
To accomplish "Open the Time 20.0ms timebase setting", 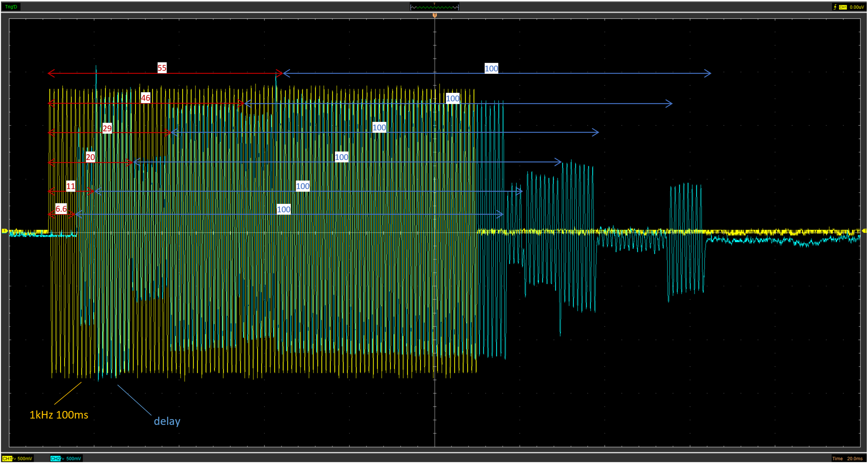I will [x=847, y=458].
